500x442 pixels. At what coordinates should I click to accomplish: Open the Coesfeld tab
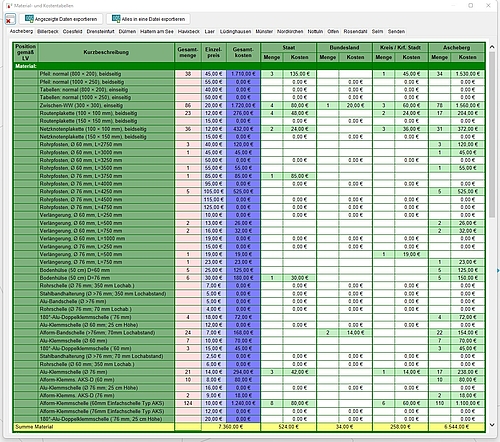pos(72,31)
